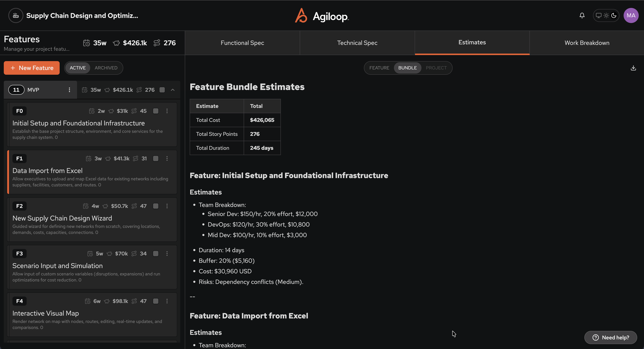Click the Agiloop logo

[322, 16]
